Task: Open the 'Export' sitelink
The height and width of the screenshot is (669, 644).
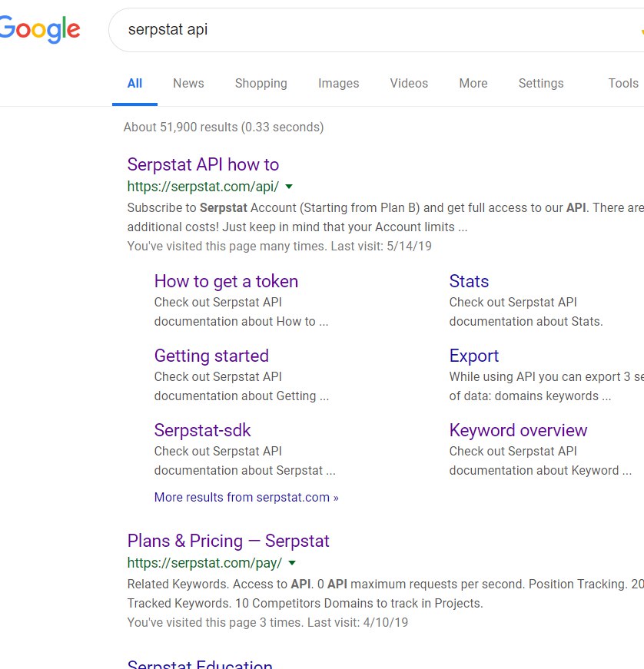Action: coord(473,356)
